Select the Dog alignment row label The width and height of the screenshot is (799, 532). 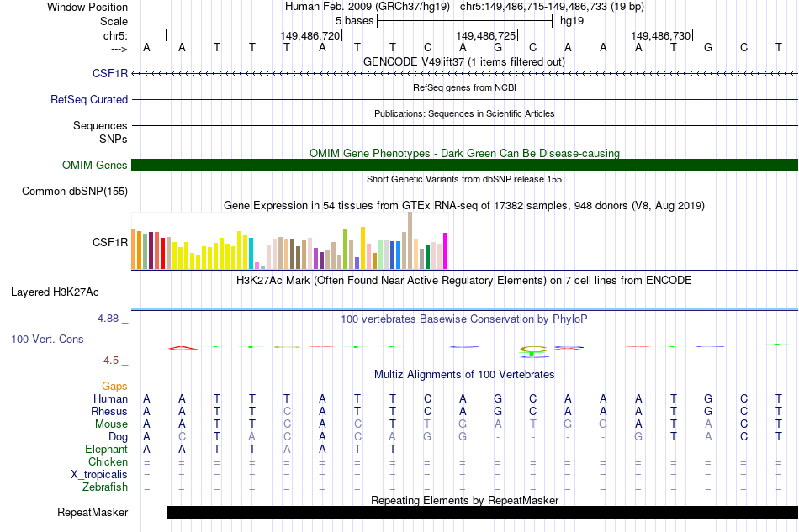119,437
